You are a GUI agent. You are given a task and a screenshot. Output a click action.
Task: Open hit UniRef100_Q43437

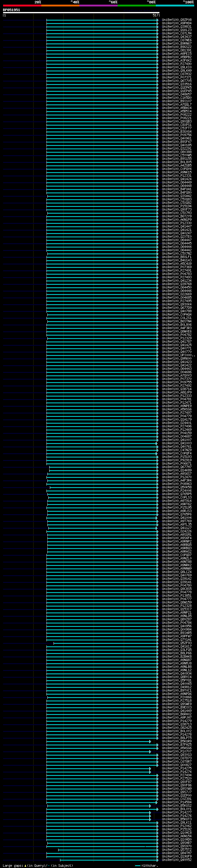[177, 37]
